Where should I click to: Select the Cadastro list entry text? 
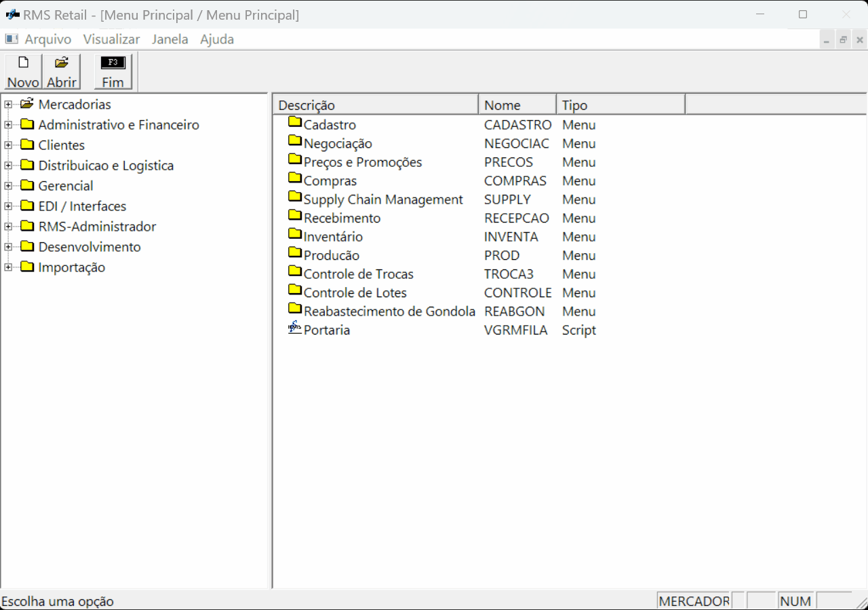[330, 125]
